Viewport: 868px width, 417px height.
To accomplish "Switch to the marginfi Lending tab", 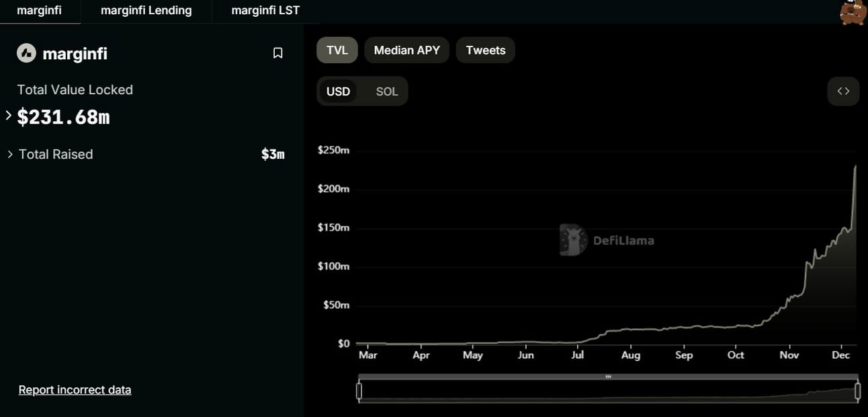I will (x=146, y=11).
